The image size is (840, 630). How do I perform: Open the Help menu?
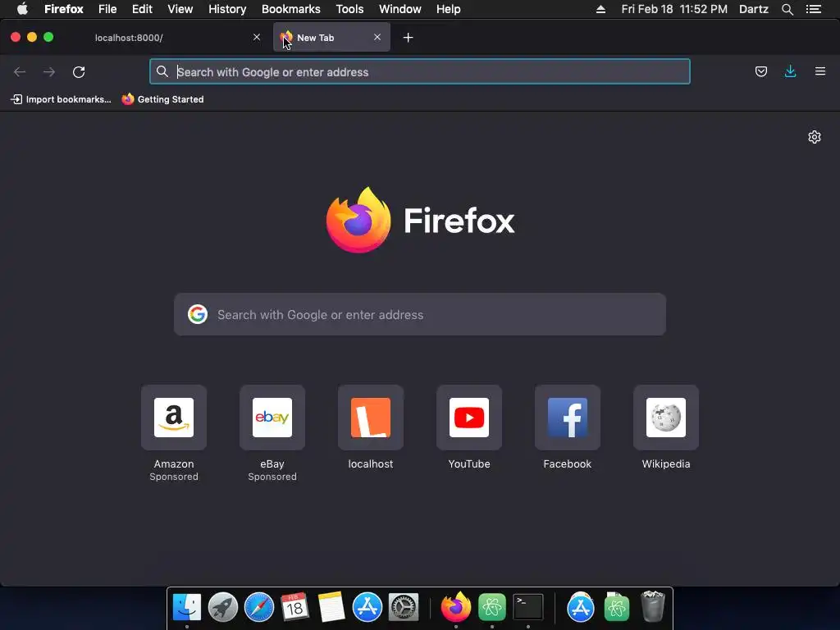tap(449, 9)
